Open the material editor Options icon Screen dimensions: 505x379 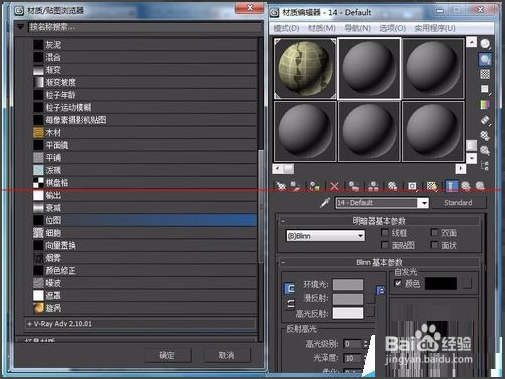coord(485,135)
